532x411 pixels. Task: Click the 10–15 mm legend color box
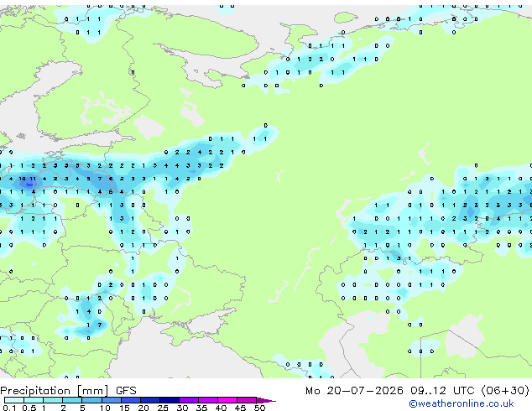pos(112,400)
